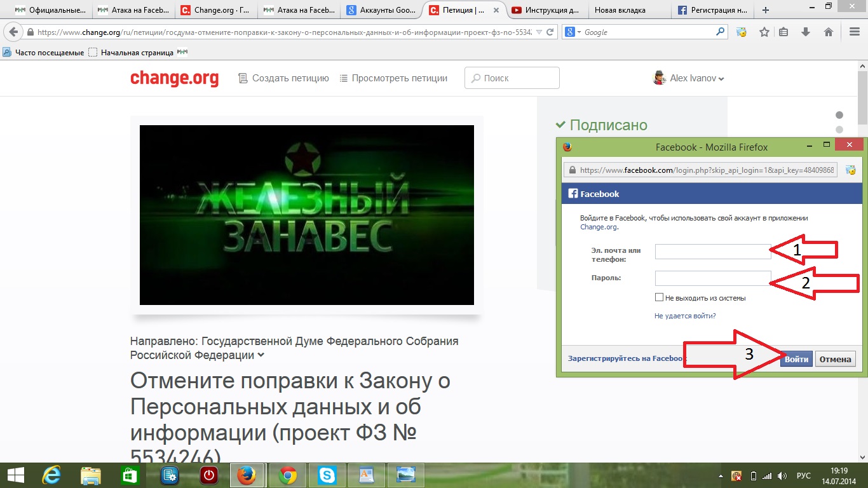Switch to the 'Регистрация н...' Facebook tab
This screenshot has height=488, width=868.
pyautogui.click(x=712, y=10)
